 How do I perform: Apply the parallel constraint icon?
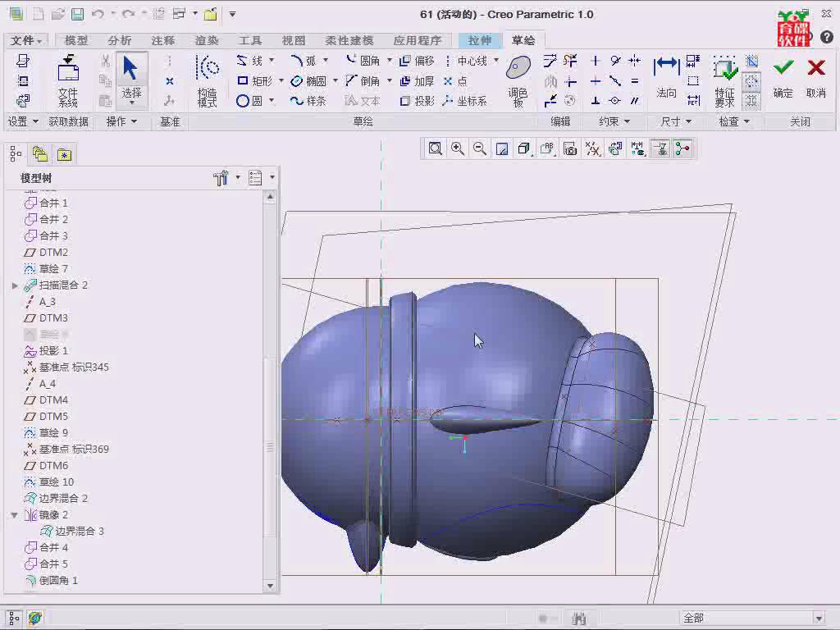pyautogui.click(x=635, y=101)
